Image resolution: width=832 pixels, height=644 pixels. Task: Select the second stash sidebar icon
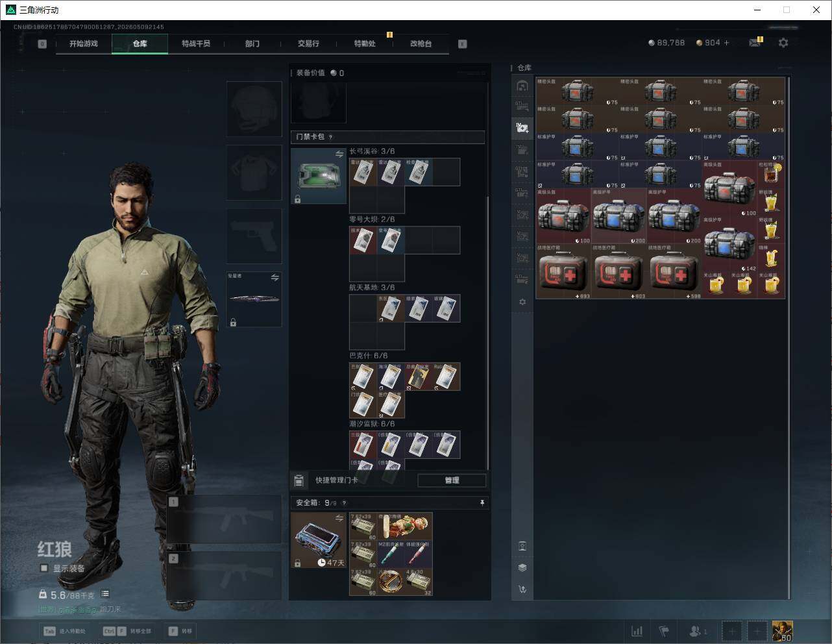click(522, 106)
